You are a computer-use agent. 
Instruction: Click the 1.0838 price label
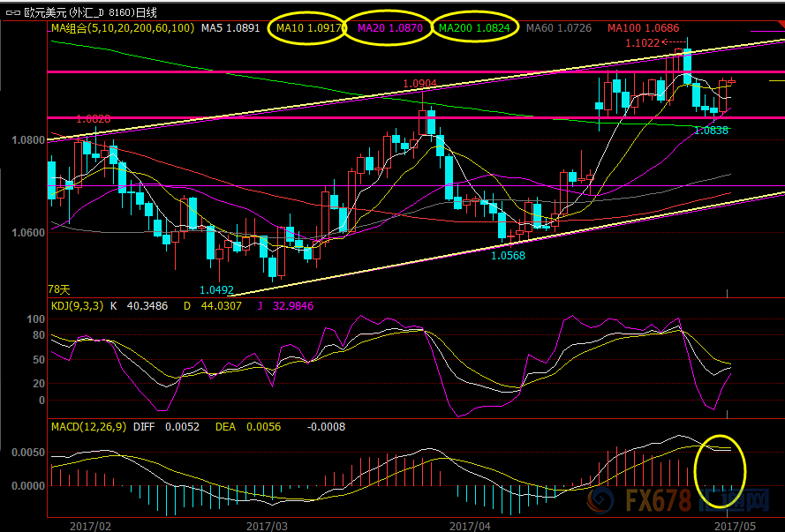(711, 130)
